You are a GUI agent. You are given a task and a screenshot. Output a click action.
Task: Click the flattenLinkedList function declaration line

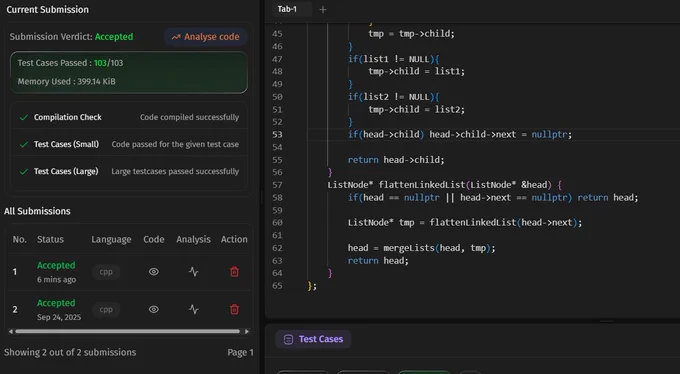pos(445,185)
